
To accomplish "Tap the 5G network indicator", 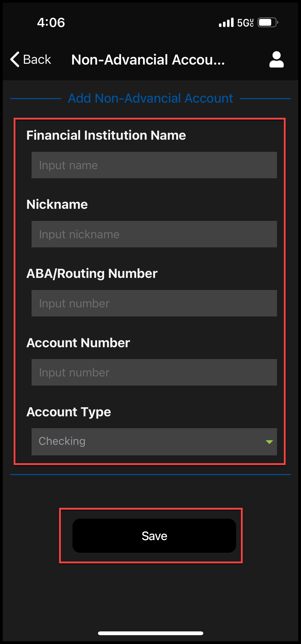I will pos(245,23).
